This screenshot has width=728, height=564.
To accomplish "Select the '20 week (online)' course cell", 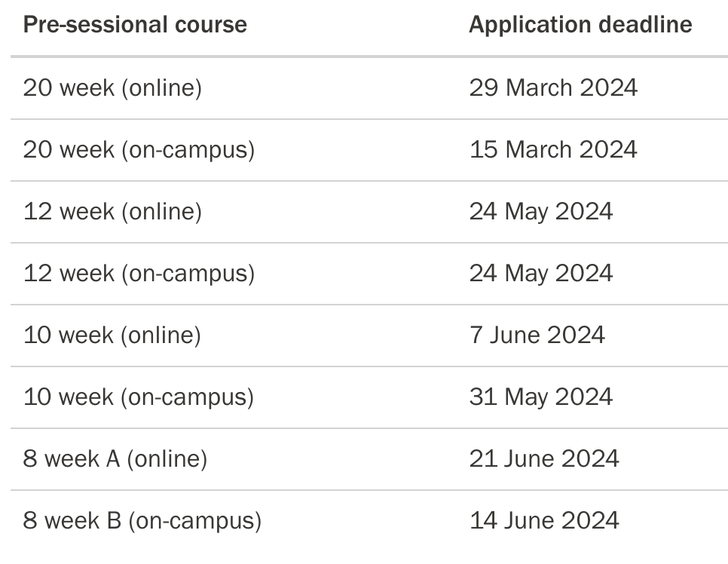I will tap(112, 88).
